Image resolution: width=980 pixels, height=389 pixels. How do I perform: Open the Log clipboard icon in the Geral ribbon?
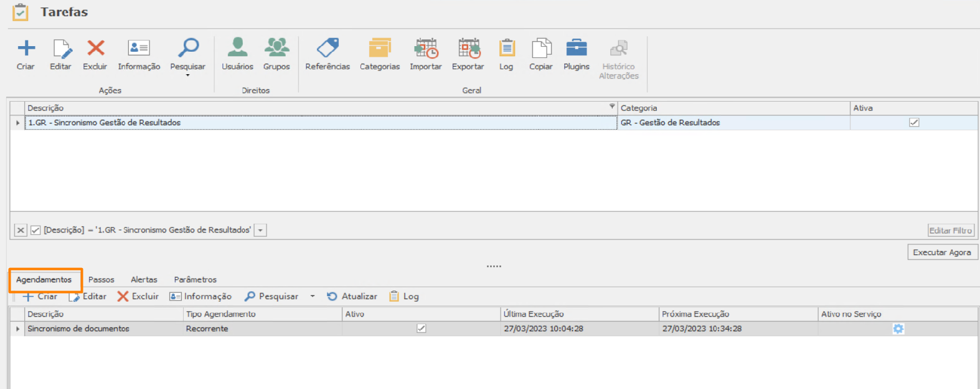(x=507, y=48)
